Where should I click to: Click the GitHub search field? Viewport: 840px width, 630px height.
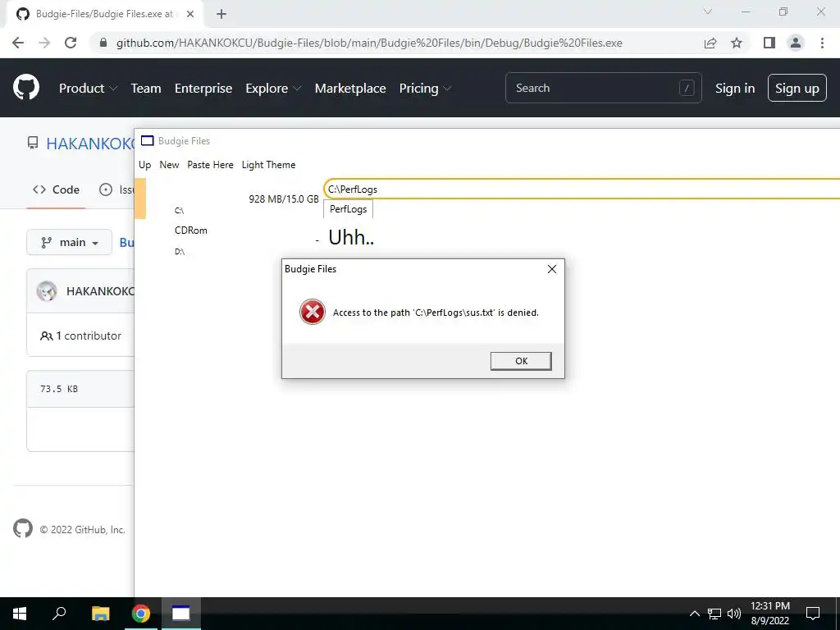[603, 88]
